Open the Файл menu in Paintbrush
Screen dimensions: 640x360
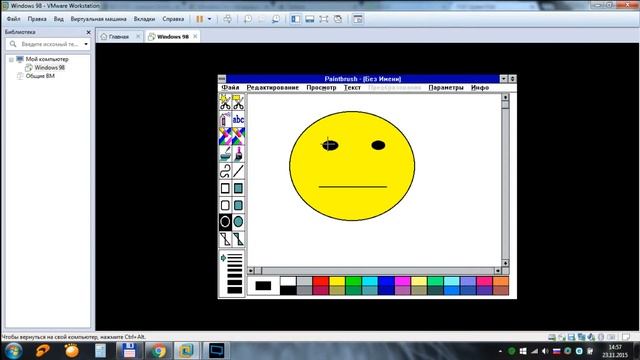click(230, 87)
